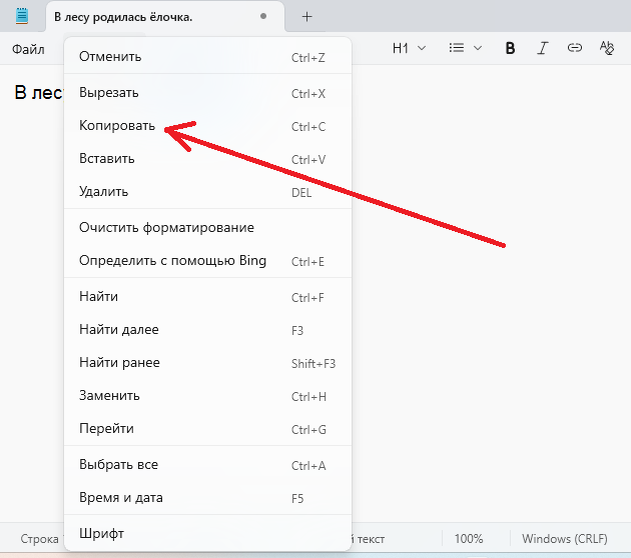Screen dimensions: 631x558
Task: Click the heading text 'В лес' in editor
Action: pyautogui.click(x=39, y=93)
